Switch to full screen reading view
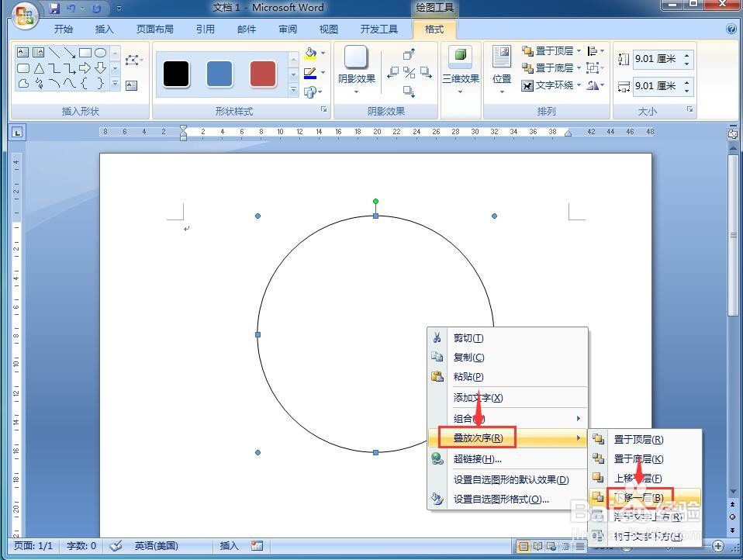This screenshot has height=560, width=743. click(x=537, y=546)
